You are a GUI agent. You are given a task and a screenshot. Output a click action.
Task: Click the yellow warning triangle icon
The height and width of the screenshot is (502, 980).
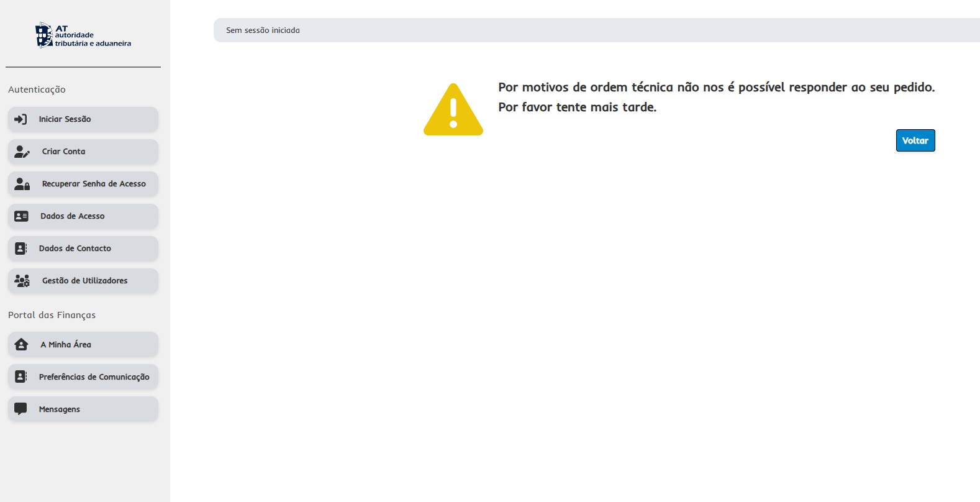(453, 110)
